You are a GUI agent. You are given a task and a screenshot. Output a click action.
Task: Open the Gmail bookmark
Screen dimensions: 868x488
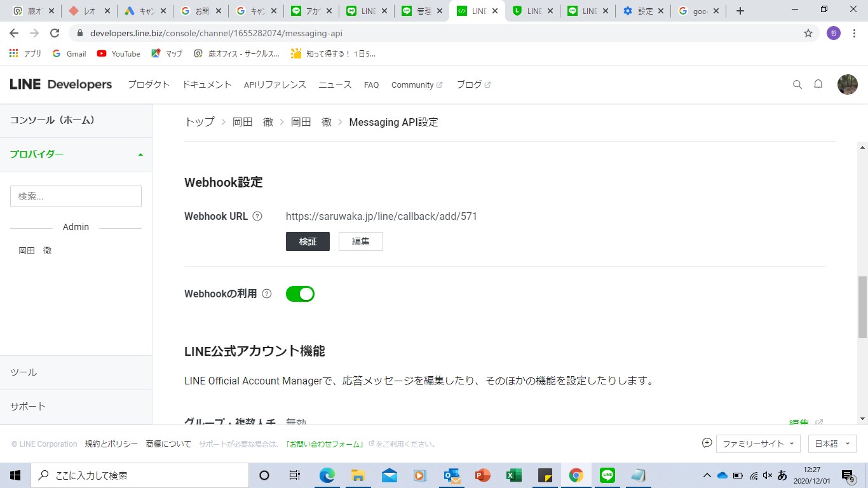[69, 53]
